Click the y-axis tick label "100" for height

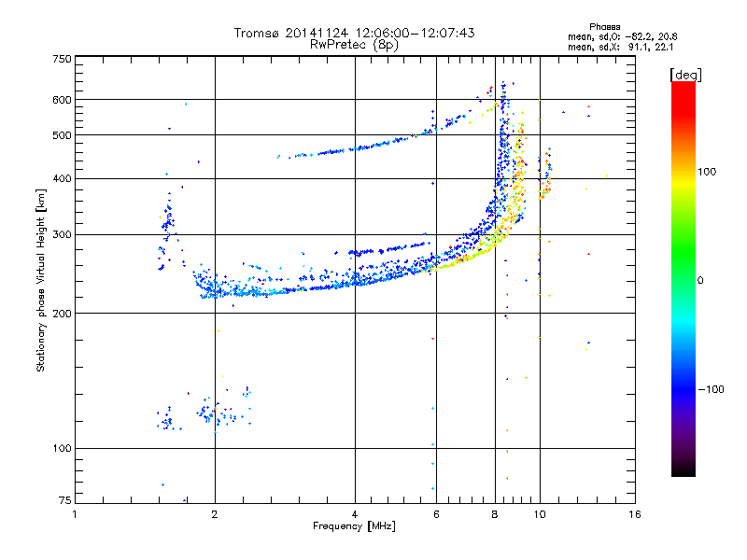pos(62,449)
